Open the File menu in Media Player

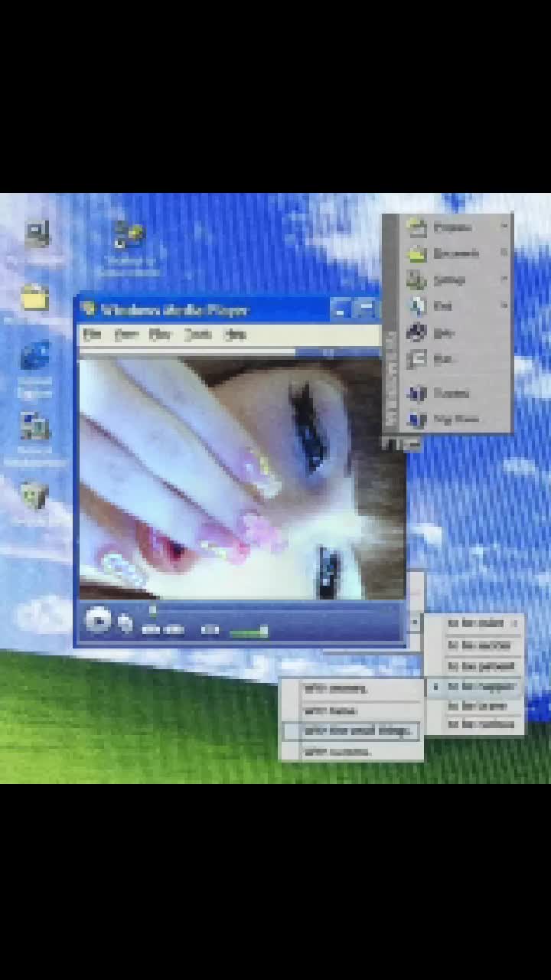[92, 335]
